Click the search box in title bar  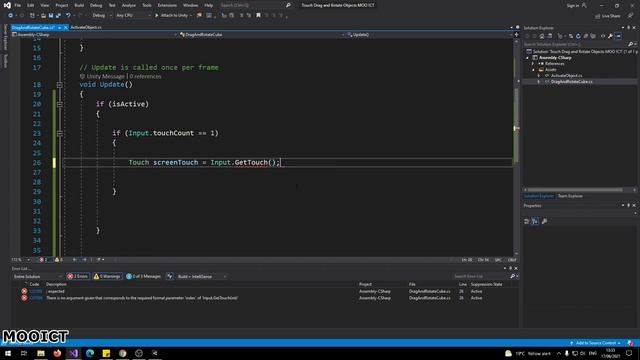coord(255,5)
